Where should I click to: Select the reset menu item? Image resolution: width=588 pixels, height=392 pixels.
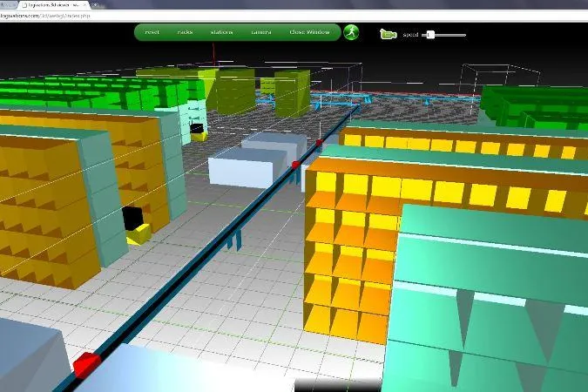[152, 32]
